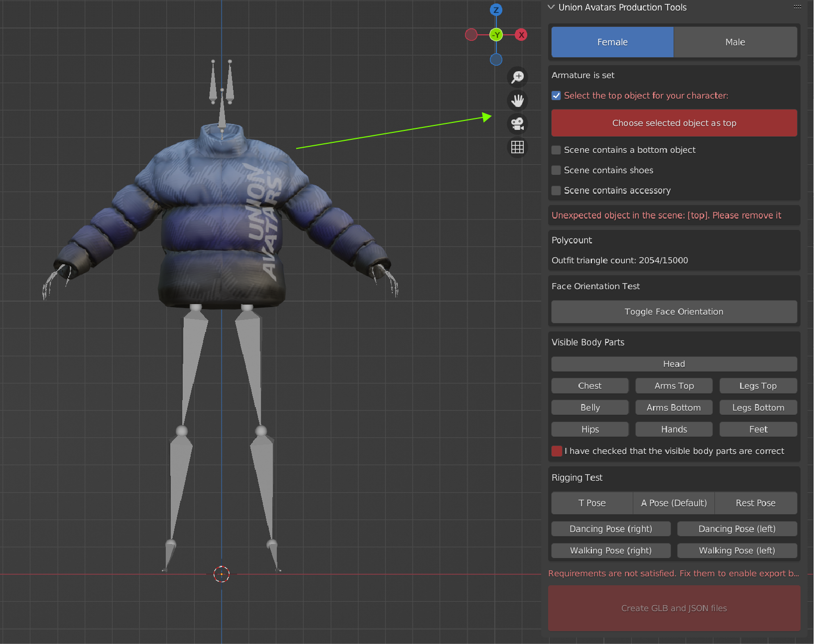Check visible body parts are correct box
The image size is (814, 644).
coord(557,451)
